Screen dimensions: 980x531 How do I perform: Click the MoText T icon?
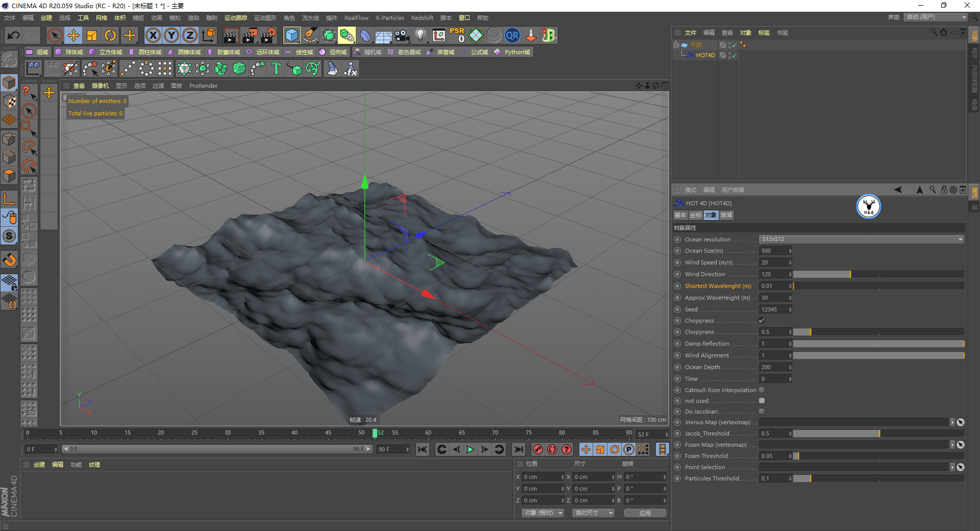tap(276, 68)
